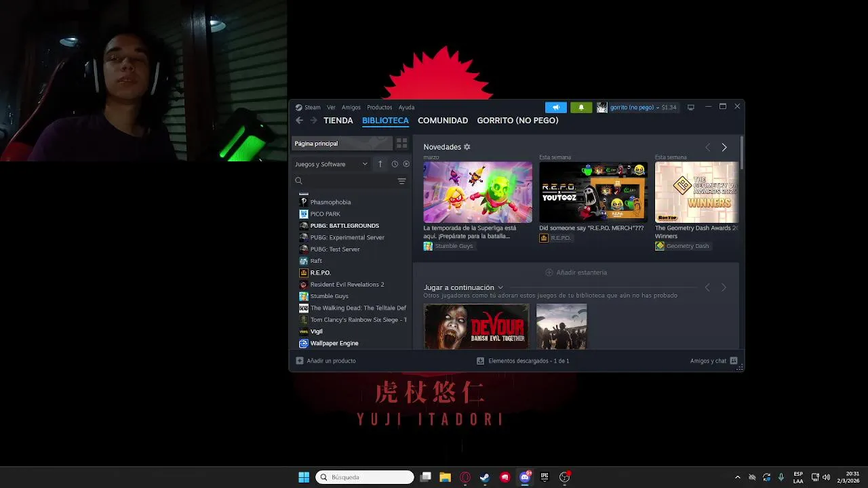Open the Amigos menu
Image resolution: width=868 pixels, height=488 pixels.
tap(351, 107)
